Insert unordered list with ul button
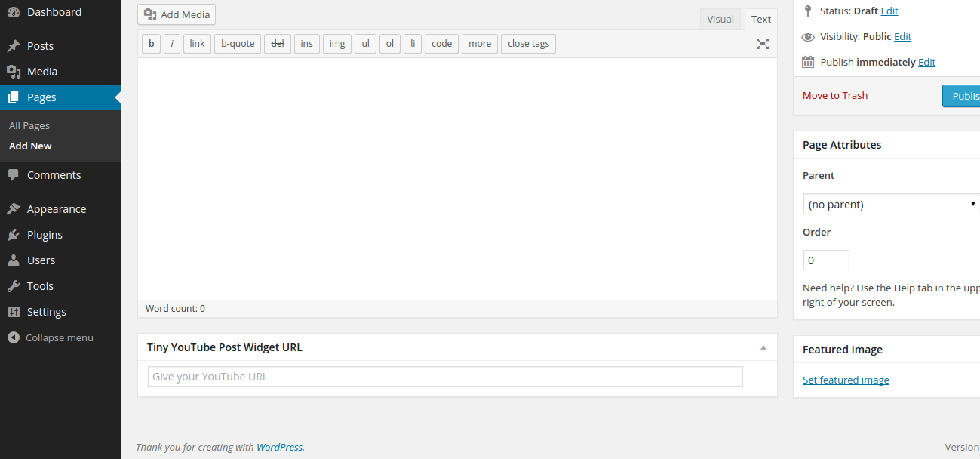The width and height of the screenshot is (980, 459). pos(365,44)
